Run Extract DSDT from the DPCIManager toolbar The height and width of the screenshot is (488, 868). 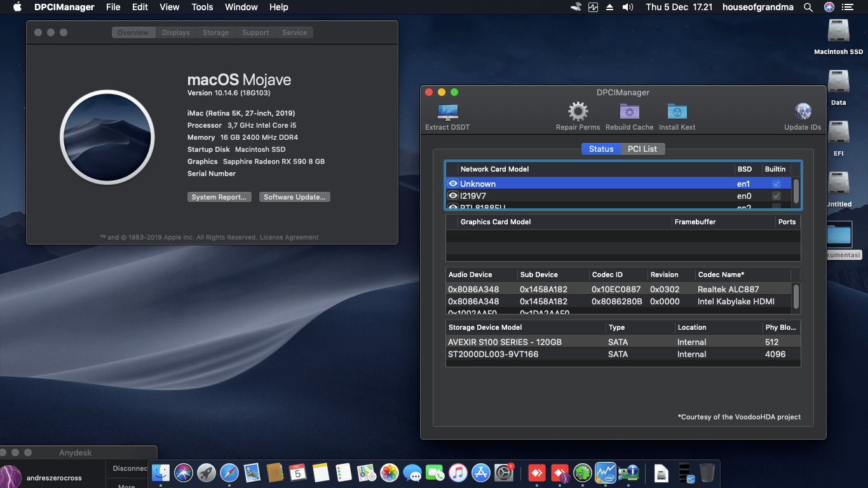click(x=447, y=114)
